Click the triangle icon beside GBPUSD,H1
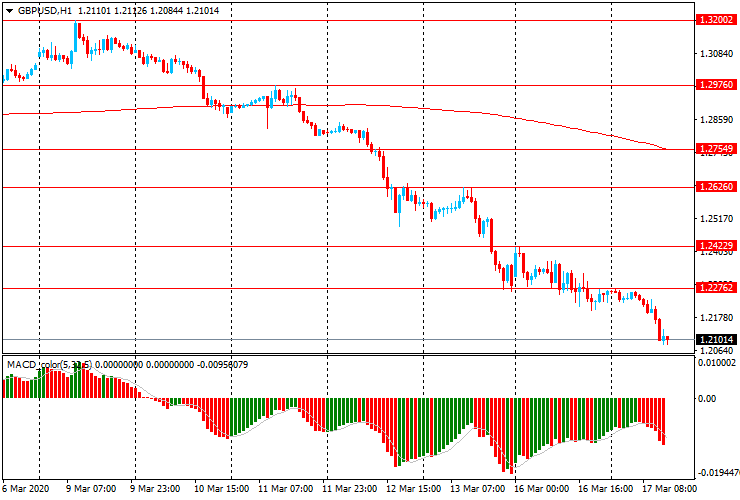 tap(9, 9)
